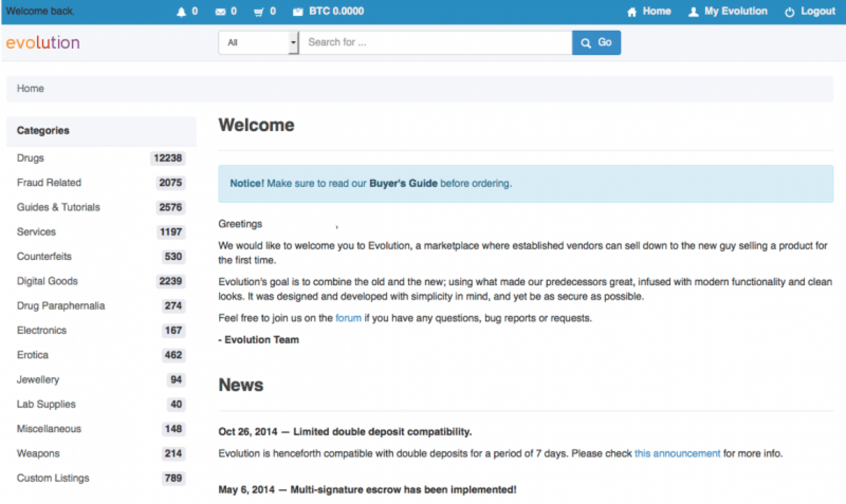This screenshot has width=846, height=504.
Task: Expand the All category dropdown
Action: click(x=259, y=43)
